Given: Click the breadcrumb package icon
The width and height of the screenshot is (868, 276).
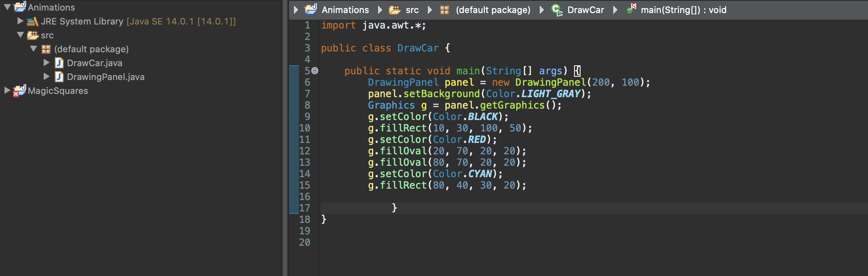Looking at the screenshot, I should [x=445, y=10].
